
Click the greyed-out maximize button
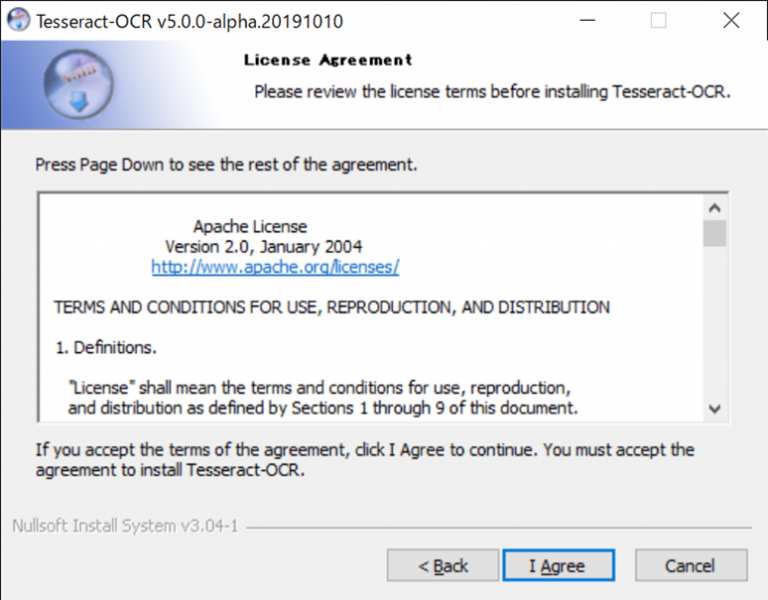(x=658, y=20)
